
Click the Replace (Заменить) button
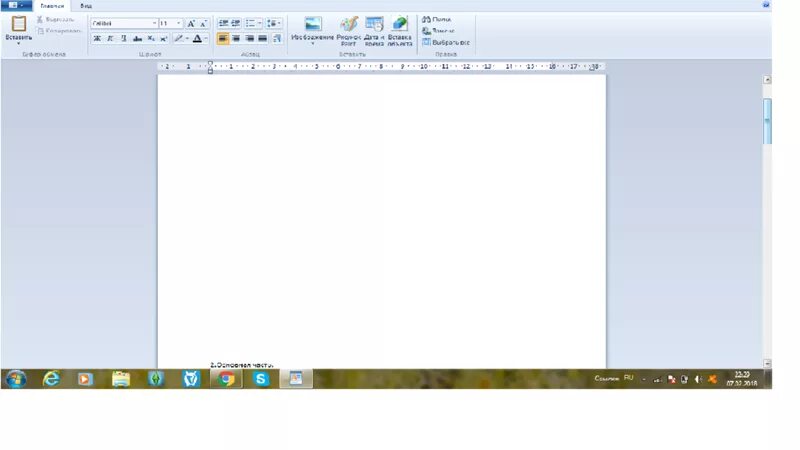point(438,31)
